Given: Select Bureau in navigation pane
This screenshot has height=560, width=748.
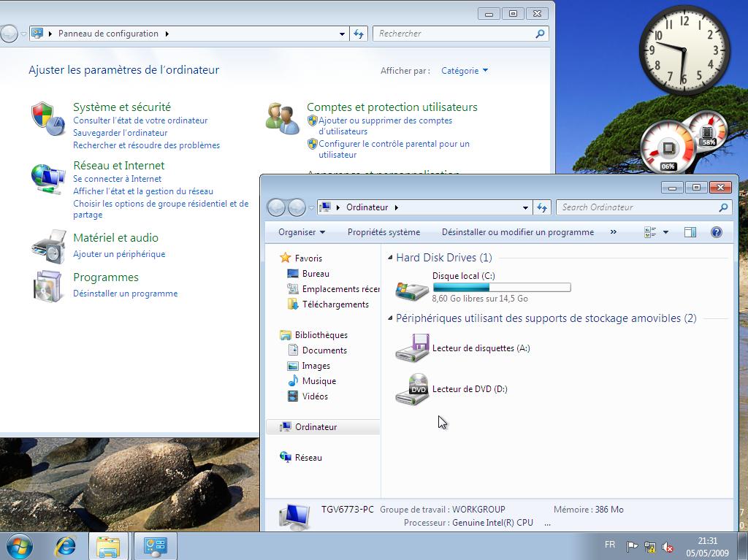Looking at the screenshot, I should (x=316, y=274).
